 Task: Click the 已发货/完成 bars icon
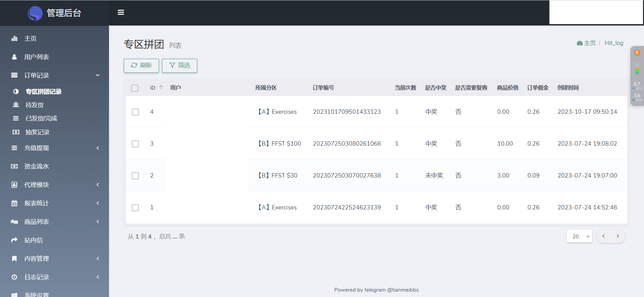pyautogui.click(x=16, y=118)
